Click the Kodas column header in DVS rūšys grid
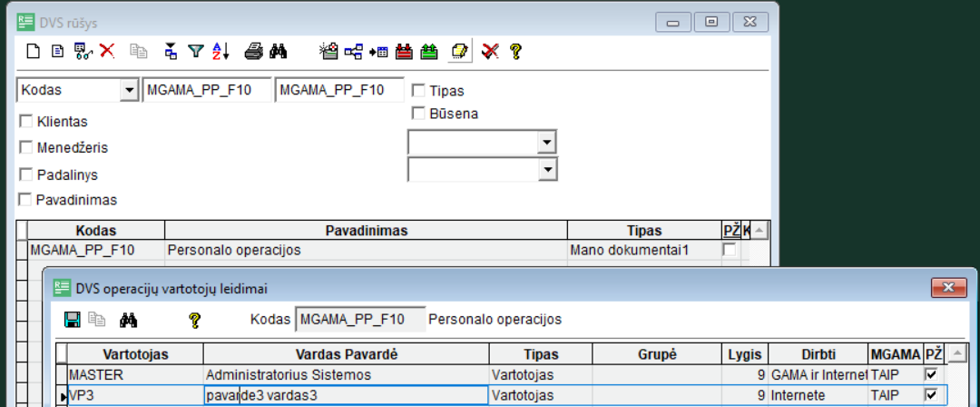 [96, 231]
